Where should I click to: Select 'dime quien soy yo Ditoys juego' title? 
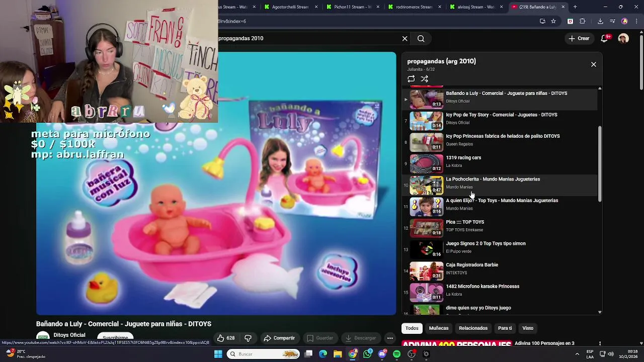[478, 308]
